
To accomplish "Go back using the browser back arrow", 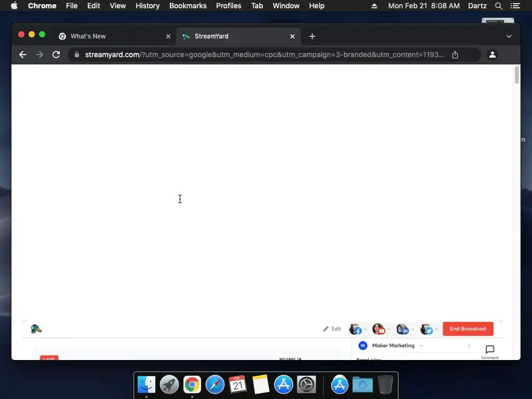I will 23,55.
